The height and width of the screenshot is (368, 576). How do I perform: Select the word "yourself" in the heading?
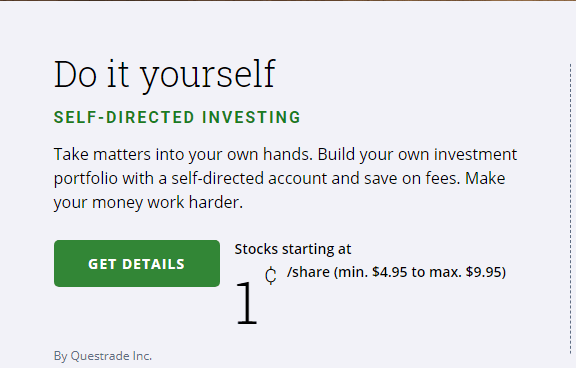pos(208,76)
